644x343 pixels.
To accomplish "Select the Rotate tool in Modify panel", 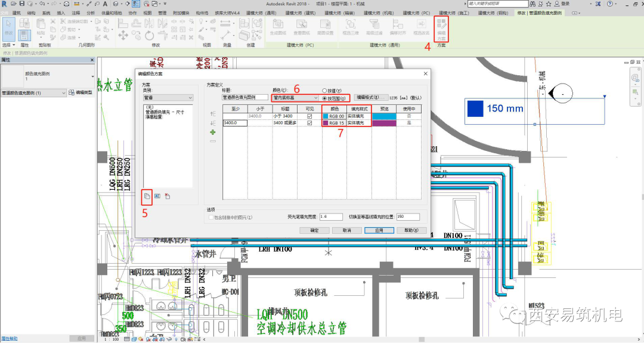I will click(x=150, y=35).
